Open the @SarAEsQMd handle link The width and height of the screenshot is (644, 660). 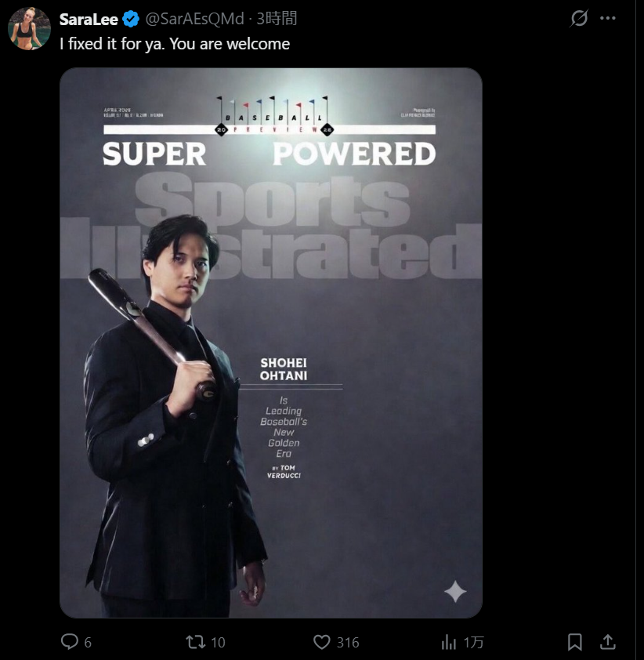click(194, 19)
